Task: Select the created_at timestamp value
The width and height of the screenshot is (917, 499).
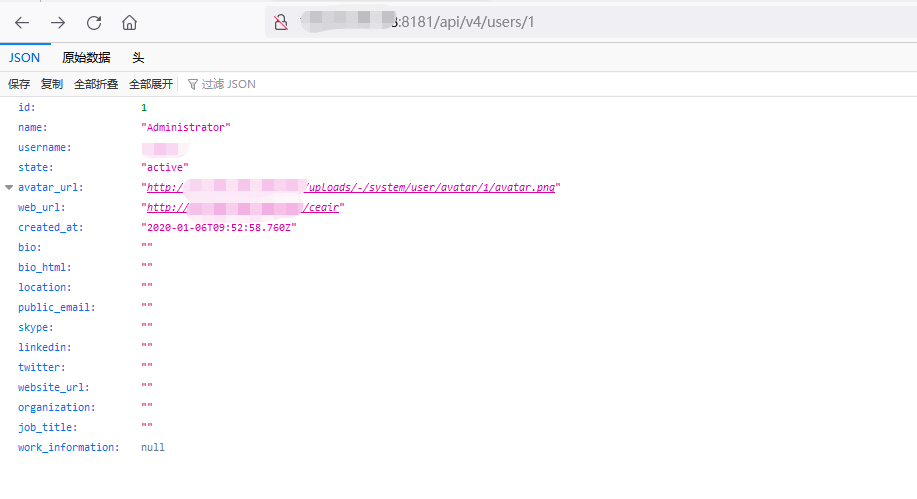Action: tap(219, 227)
